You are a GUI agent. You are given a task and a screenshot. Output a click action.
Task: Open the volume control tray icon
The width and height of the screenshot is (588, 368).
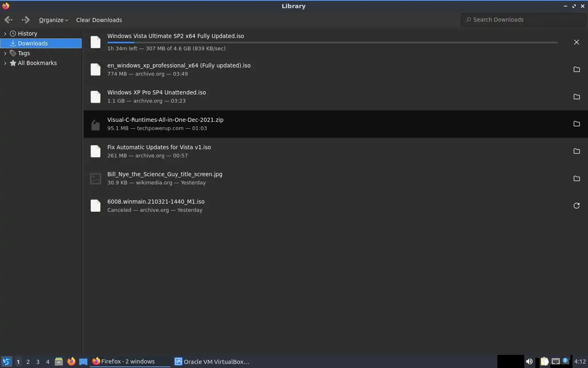(529, 361)
